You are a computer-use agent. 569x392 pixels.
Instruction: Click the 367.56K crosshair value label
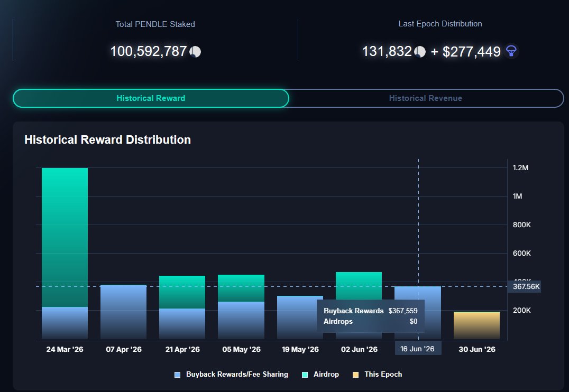(x=525, y=286)
